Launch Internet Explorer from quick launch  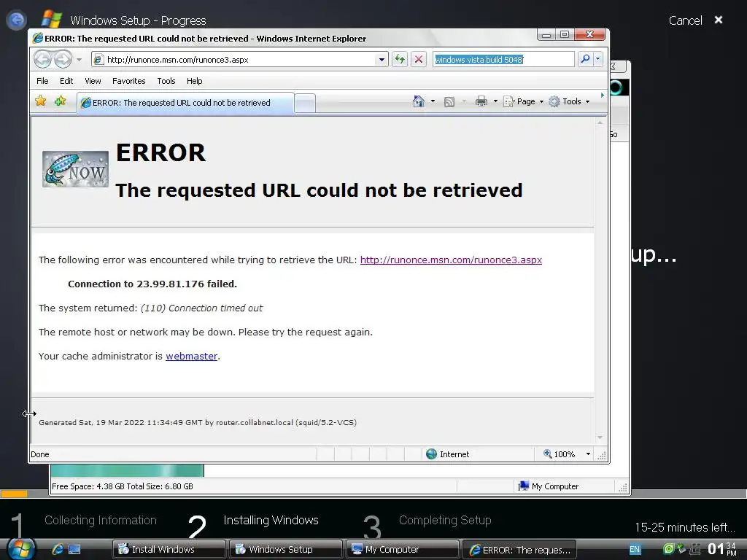tap(58, 549)
